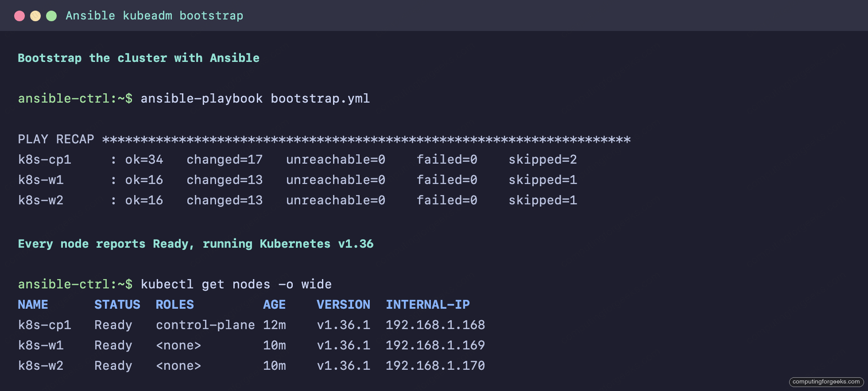The height and width of the screenshot is (391, 868).
Task: Click 'failed=0' on the k8s-cp1 row
Action: [447, 159]
